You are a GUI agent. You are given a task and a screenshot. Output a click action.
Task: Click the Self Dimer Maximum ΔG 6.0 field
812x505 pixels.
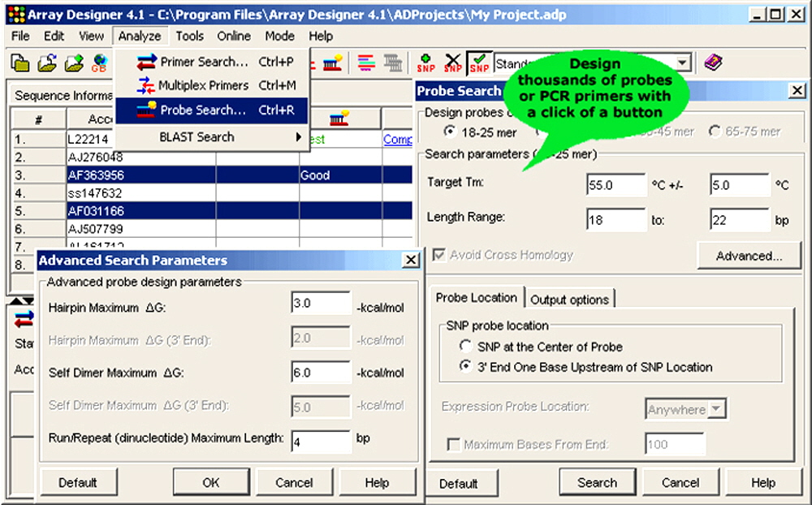click(321, 373)
